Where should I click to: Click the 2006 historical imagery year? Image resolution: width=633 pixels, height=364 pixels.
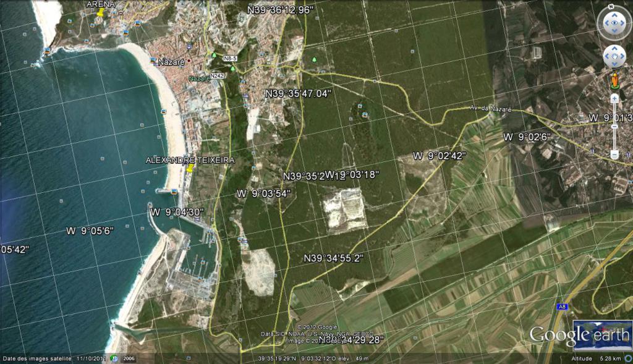129,358
